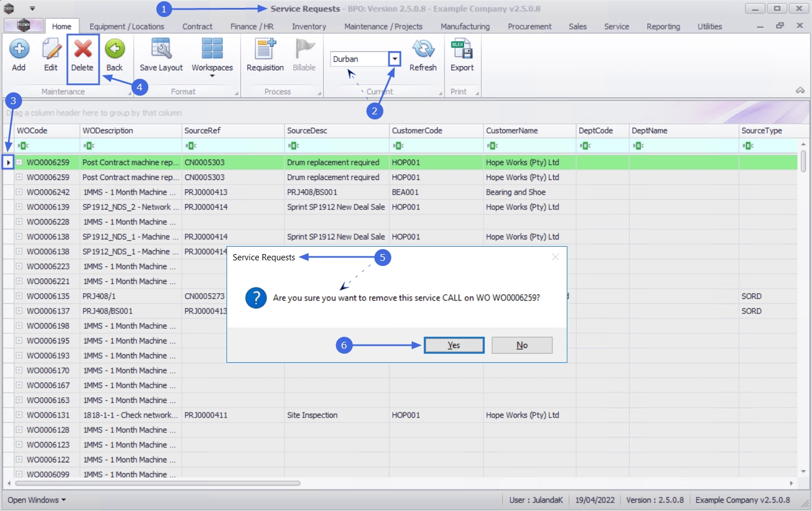Image resolution: width=812 pixels, height=511 pixels.
Task: Click the filter icon under CustomerName
Action: coord(492,146)
